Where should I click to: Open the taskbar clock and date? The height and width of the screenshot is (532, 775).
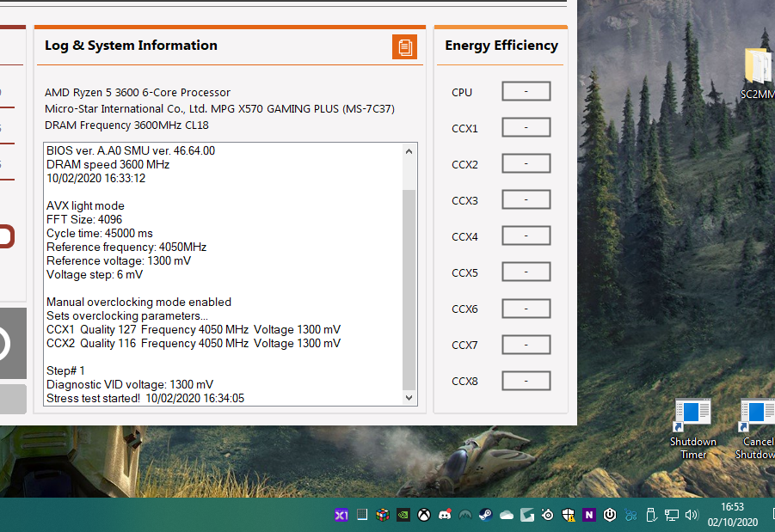(x=733, y=515)
